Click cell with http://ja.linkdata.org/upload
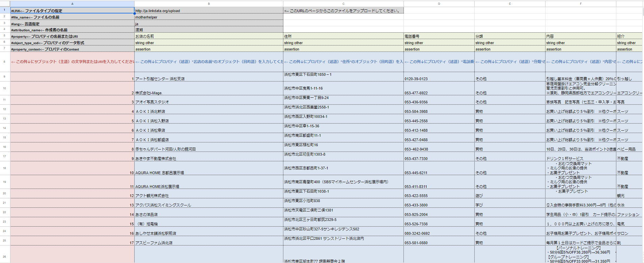The height and width of the screenshot is (263, 644). tap(209, 10)
